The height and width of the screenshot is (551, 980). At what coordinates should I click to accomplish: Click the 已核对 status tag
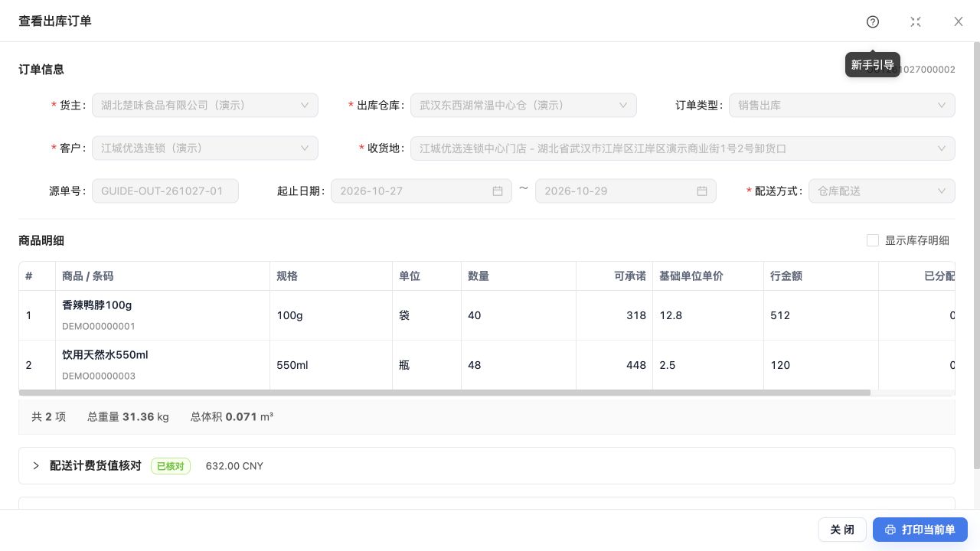pyautogui.click(x=171, y=466)
